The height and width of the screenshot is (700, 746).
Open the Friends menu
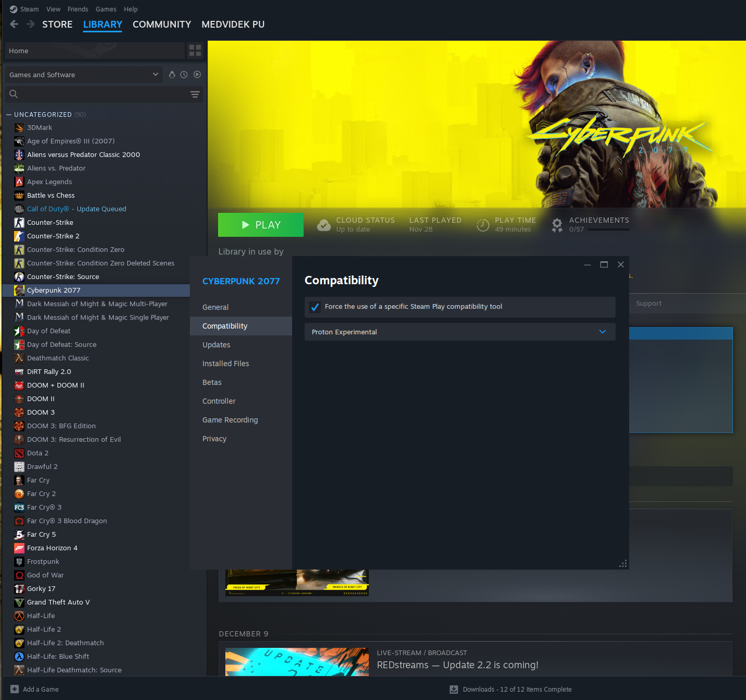pyautogui.click(x=78, y=9)
